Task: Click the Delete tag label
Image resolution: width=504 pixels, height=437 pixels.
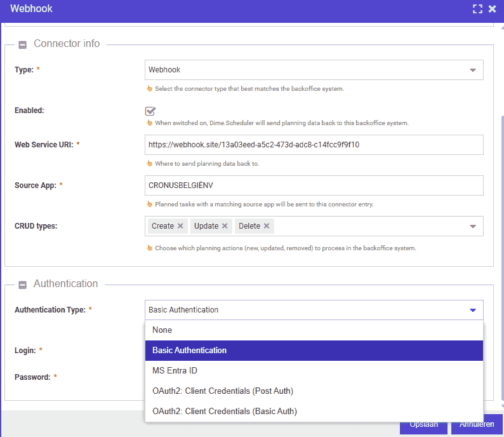Action: click(x=249, y=226)
